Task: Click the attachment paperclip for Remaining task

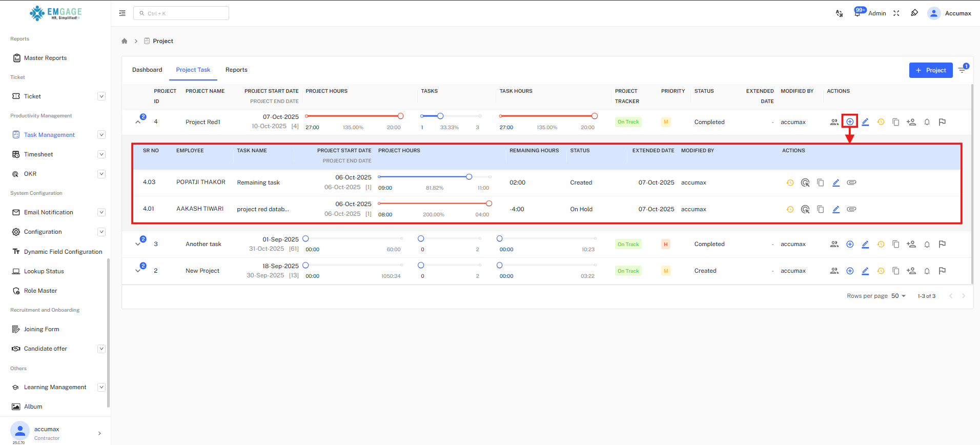Action: (x=851, y=183)
